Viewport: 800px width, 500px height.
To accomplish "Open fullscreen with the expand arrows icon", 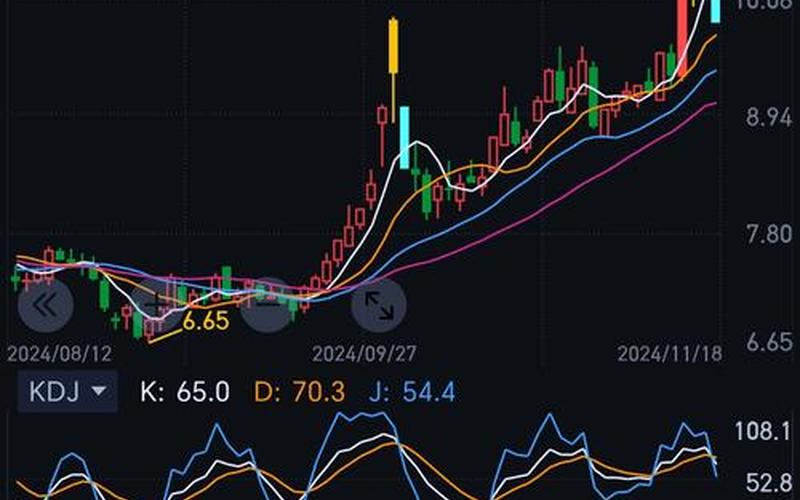I will [x=378, y=305].
